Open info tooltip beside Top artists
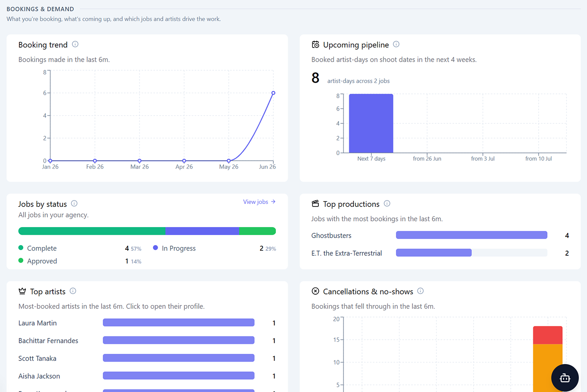The width and height of the screenshot is (587, 392). point(73,291)
